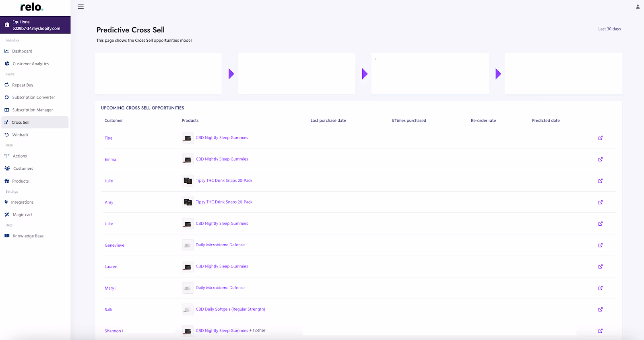The width and height of the screenshot is (644, 340).
Task: Click customer name Lauren
Action: pos(111,267)
